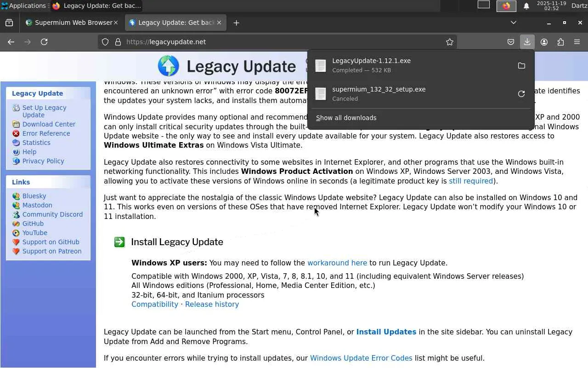Image resolution: width=588 pixels, height=368 pixels.
Task: Open Support on Patreon link
Action: click(52, 251)
